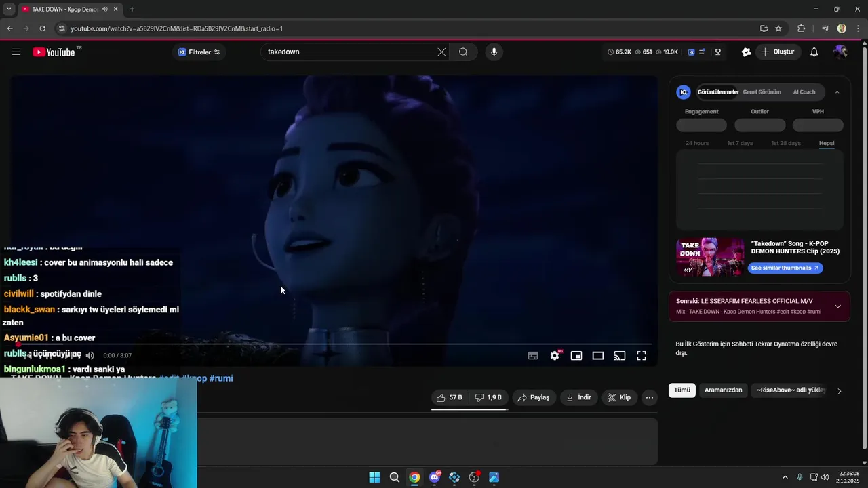
Task: Click the 19.9K eye stat
Action: tap(667, 52)
